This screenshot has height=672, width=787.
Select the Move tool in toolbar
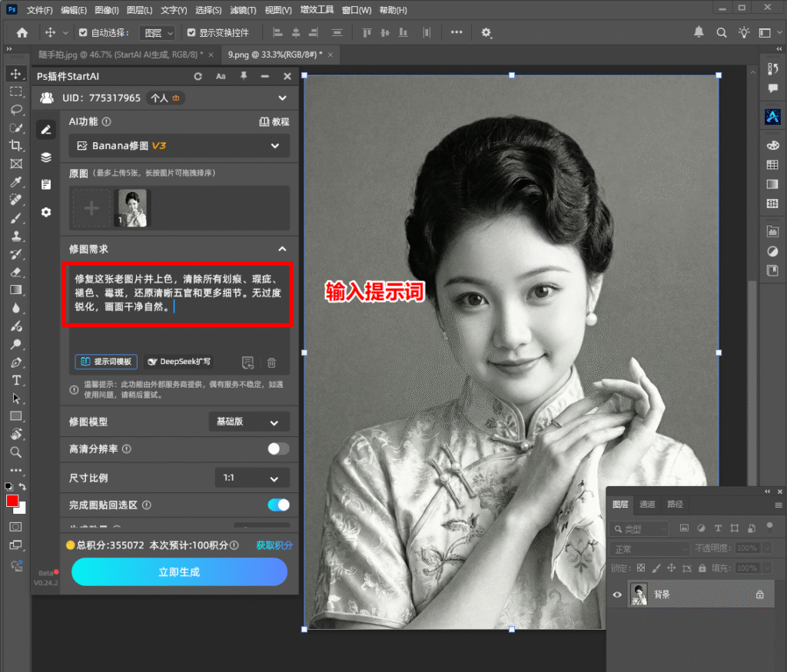pos(15,74)
